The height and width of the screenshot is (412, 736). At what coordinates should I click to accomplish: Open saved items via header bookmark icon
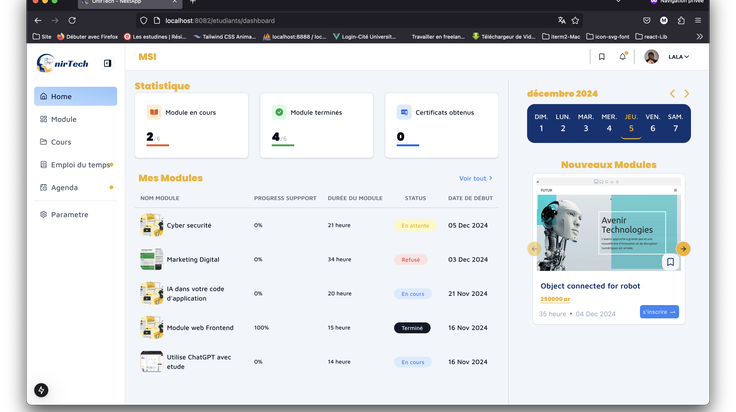click(x=602, y=57)
